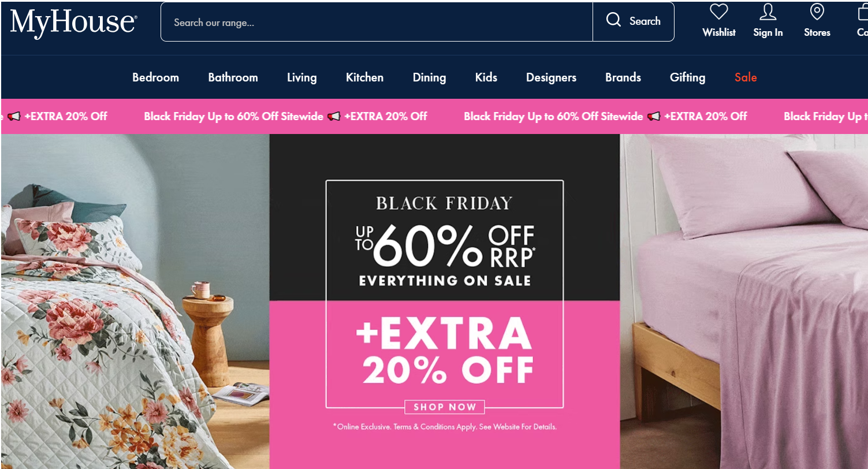Open the Kids menu item
868x469 pixels.
point(486,77)
